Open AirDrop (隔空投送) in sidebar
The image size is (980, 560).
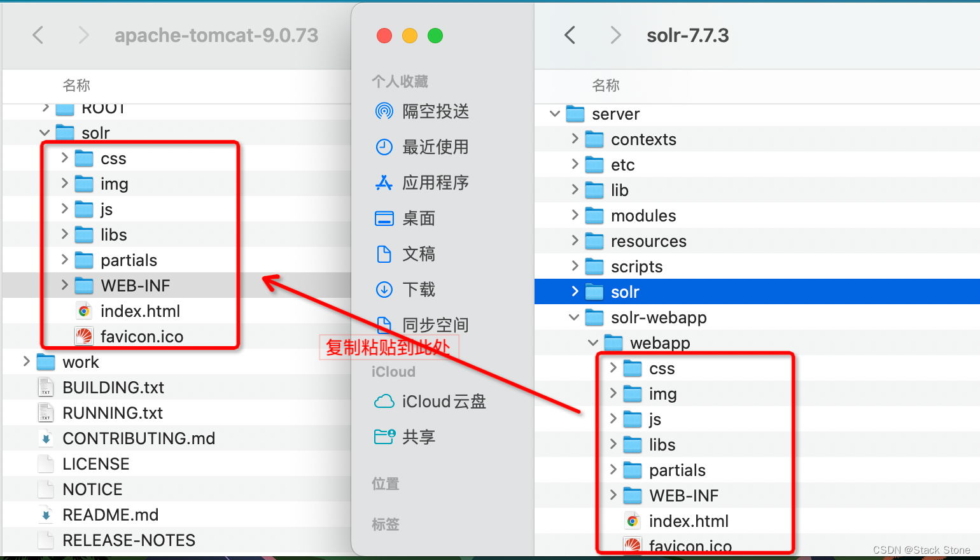422,111
